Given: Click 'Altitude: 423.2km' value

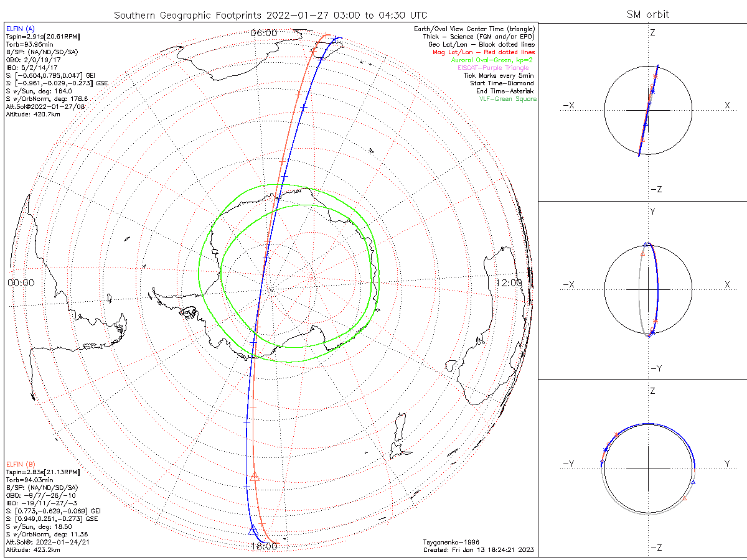Looking at the screenshot, I should (x=32, y=550).
